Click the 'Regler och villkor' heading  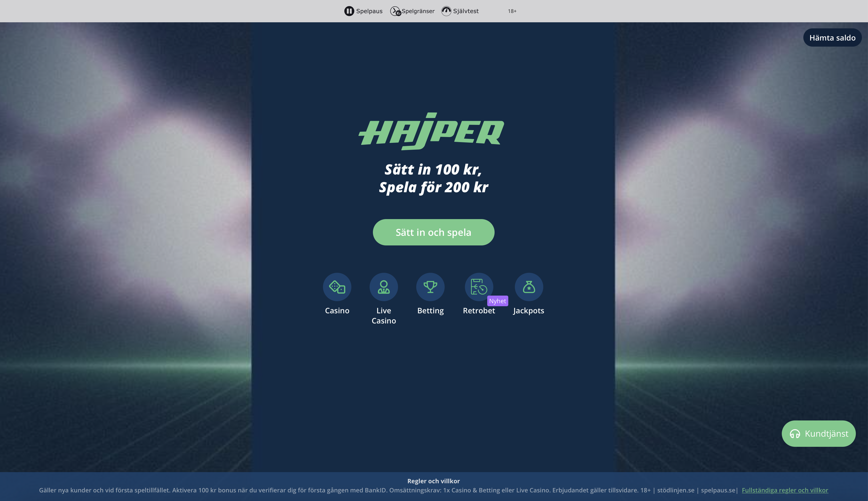coord(433,481)
